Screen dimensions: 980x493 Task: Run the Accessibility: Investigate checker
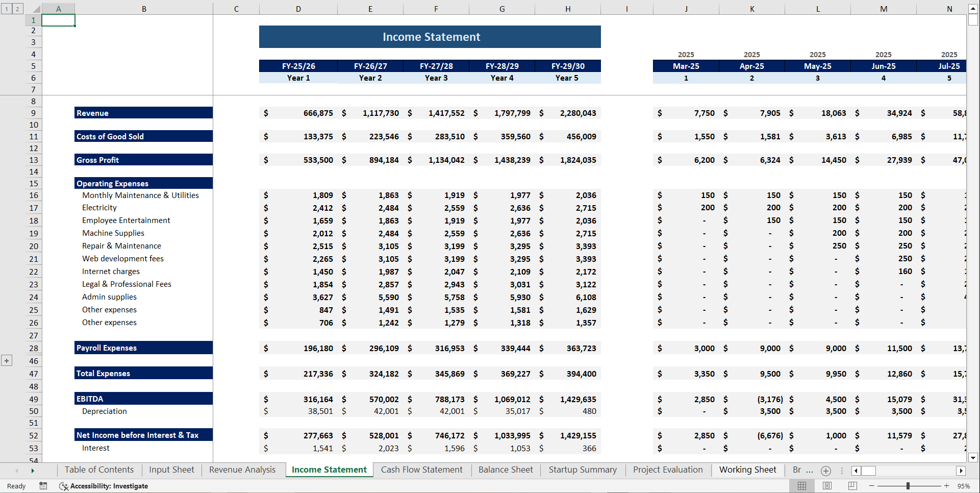coord(104,486)
